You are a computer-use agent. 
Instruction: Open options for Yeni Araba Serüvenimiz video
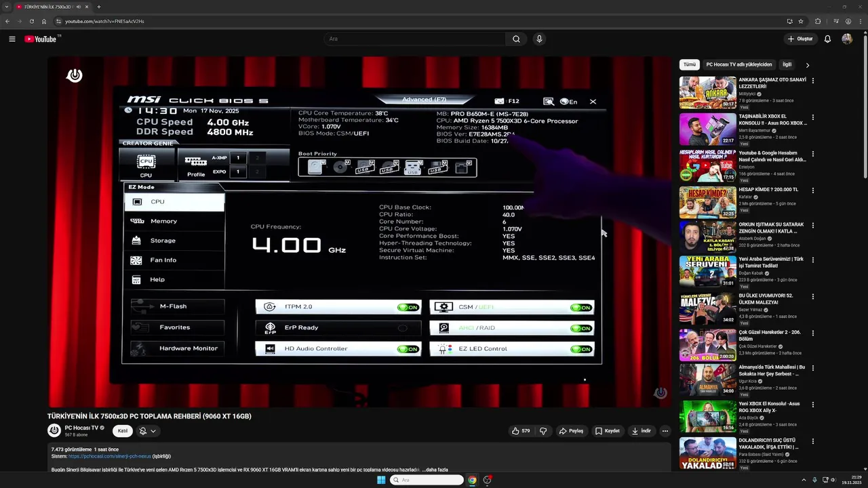(x=812, y=260)
